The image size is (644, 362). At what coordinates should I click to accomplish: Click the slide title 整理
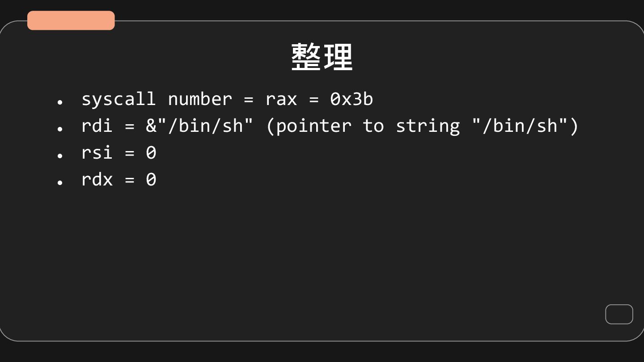click(x=322, y=57)
